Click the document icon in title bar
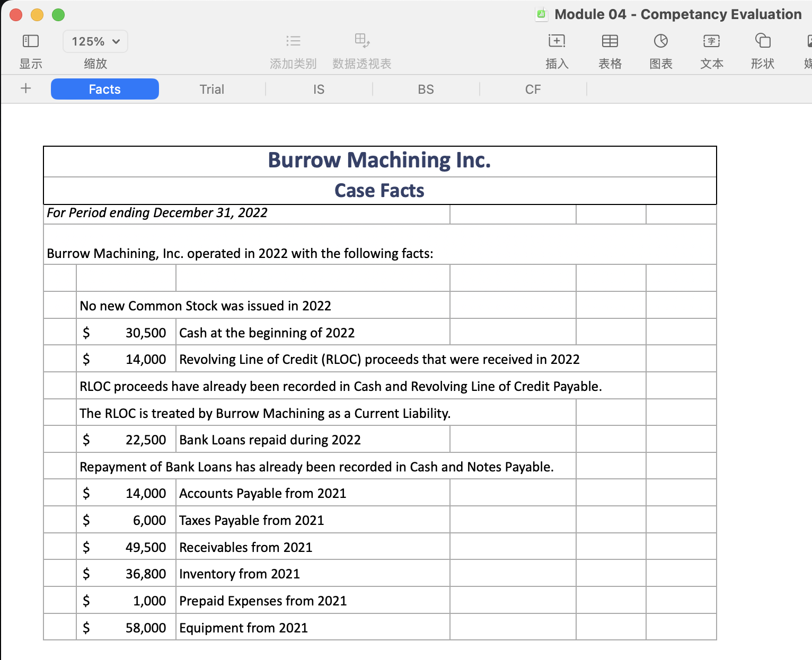The width and height of the screenshot is (812, 660). point(541,14)
